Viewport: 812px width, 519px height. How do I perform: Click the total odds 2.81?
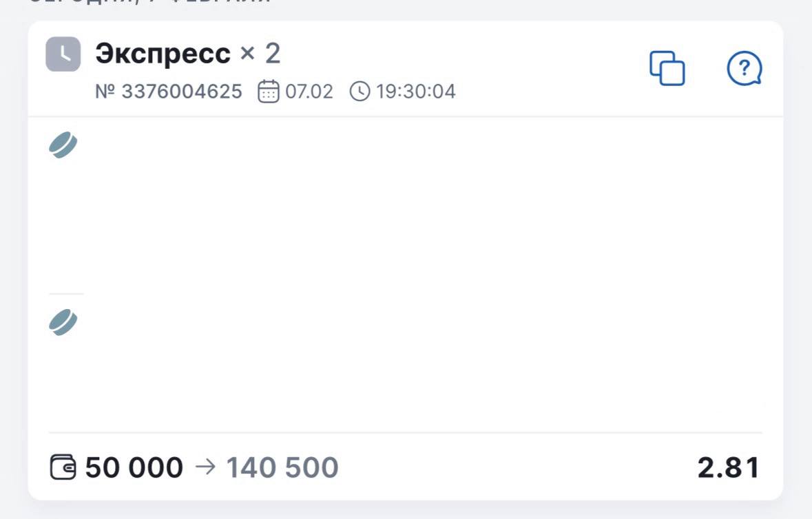coord(729,468)
